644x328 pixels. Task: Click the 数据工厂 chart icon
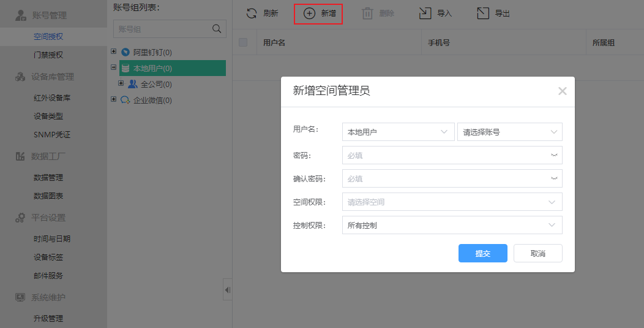click(x=20, y=156)
